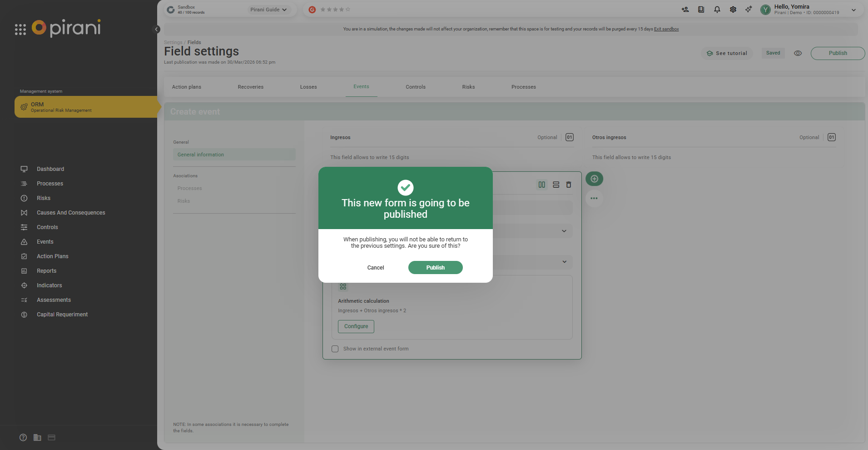Switch to the Controls tab
Screen dimensions: 868x450
tap(415, 87)
